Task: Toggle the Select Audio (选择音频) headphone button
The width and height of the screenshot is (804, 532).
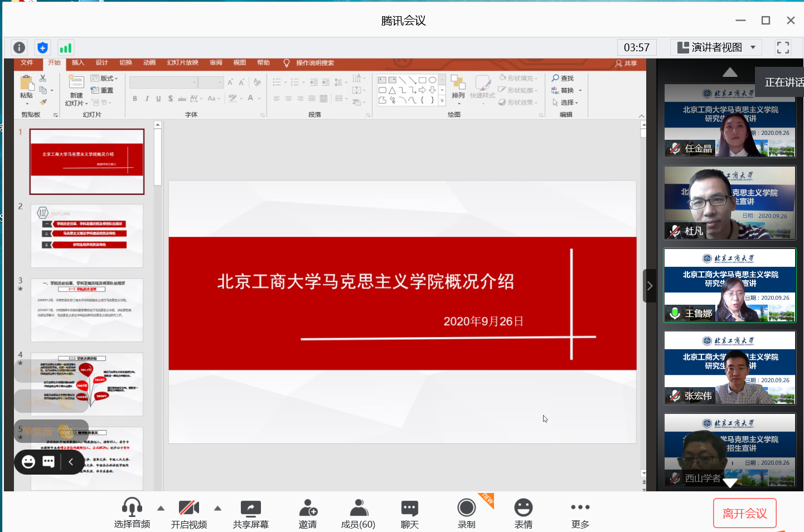Action: (132, 514)
